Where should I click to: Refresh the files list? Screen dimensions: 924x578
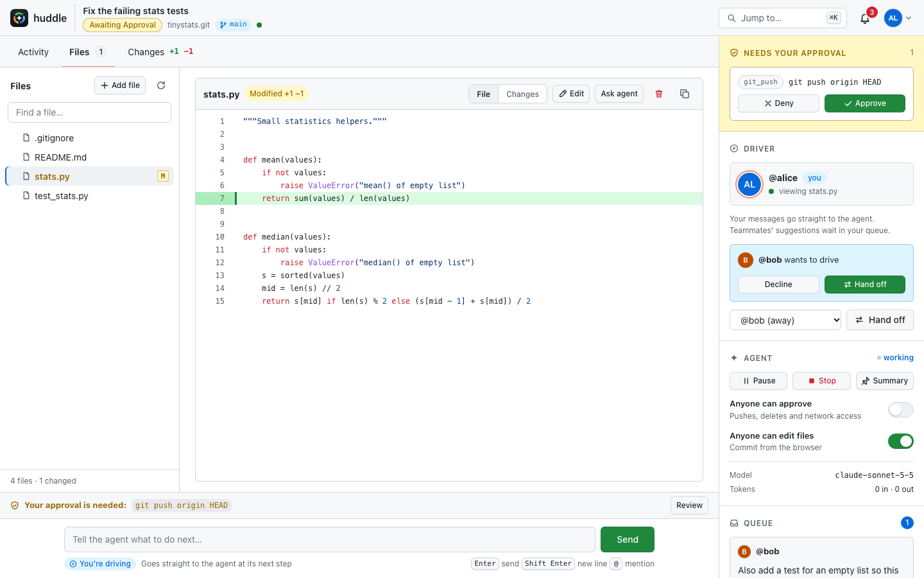(x=161, y=85)
